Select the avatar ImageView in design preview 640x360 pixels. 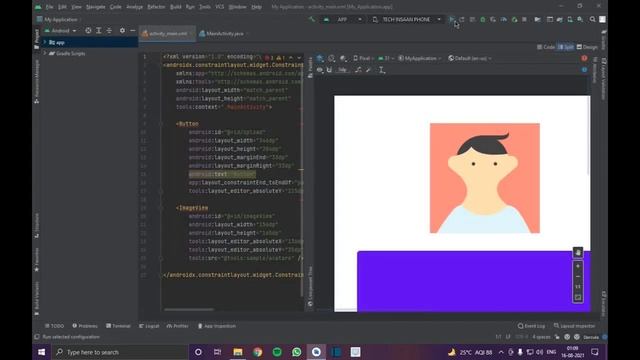coord(484,178)
